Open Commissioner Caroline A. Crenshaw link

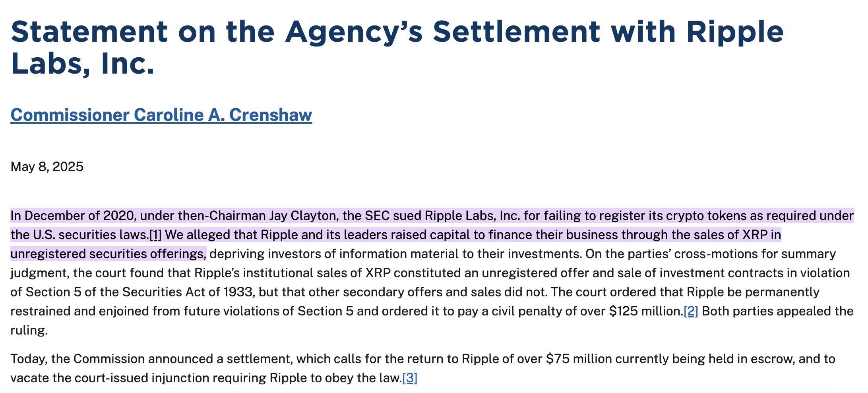point(161,115)
